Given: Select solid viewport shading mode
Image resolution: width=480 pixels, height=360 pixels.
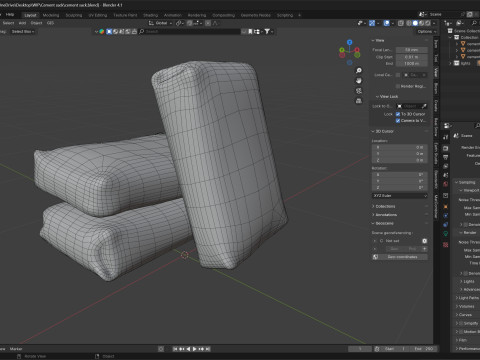Looking at the screenshot, I should point(415,23).
